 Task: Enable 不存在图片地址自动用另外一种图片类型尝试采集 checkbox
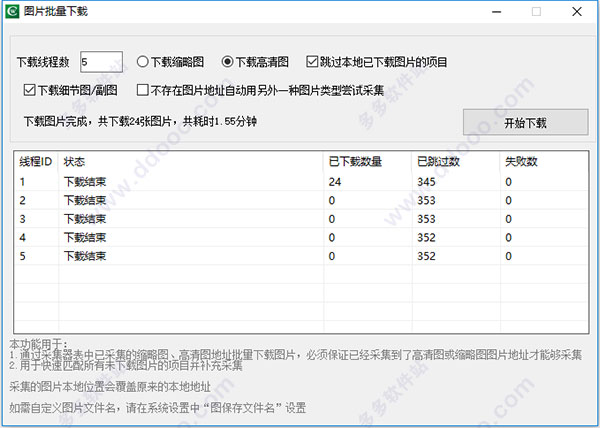point(142,89)
